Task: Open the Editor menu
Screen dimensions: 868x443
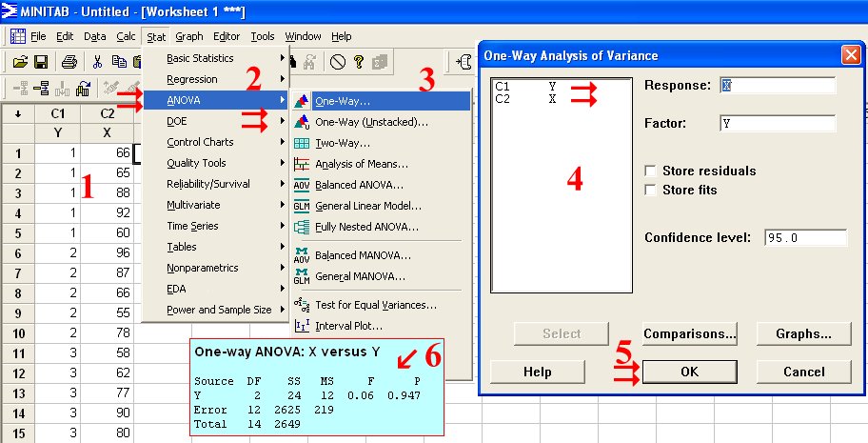Action: pos(227,36)
